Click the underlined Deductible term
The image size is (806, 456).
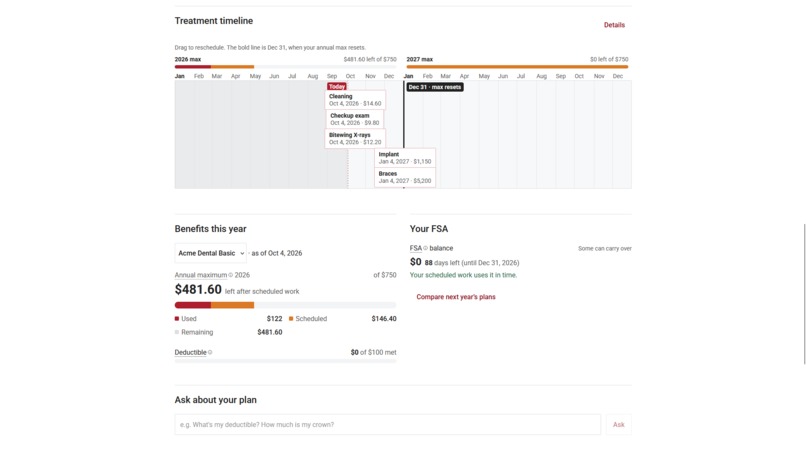coord(190,352)
